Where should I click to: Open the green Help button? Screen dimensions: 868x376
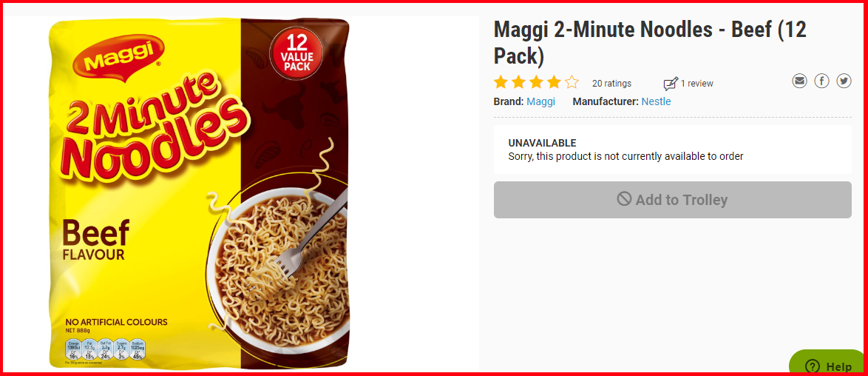(x=827, y=363)
